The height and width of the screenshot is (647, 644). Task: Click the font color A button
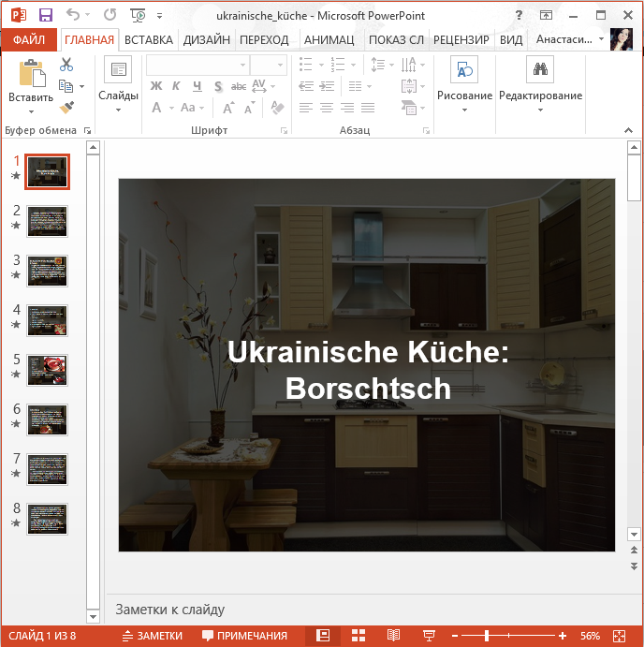(x=156, y=108)
